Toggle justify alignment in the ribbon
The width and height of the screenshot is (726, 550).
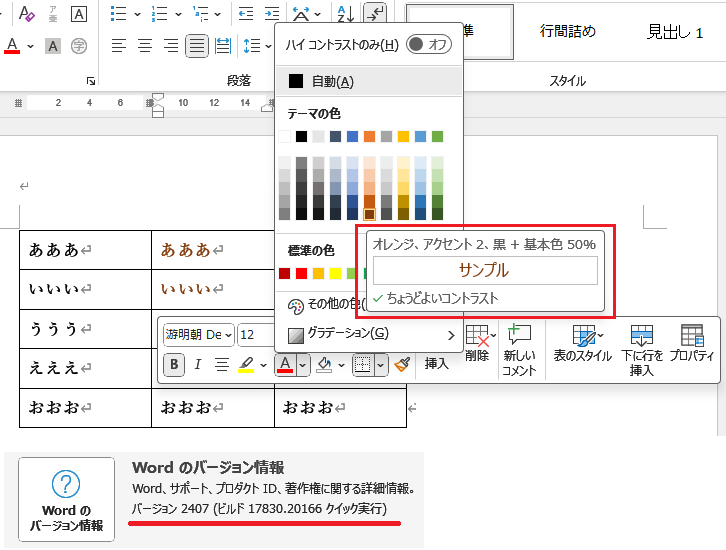click(197, 46)
